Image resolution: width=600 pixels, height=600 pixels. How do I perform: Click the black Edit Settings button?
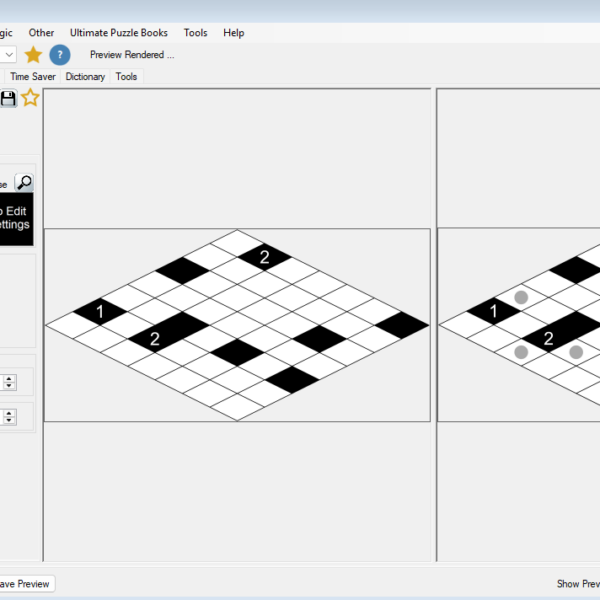click(15, 218)
